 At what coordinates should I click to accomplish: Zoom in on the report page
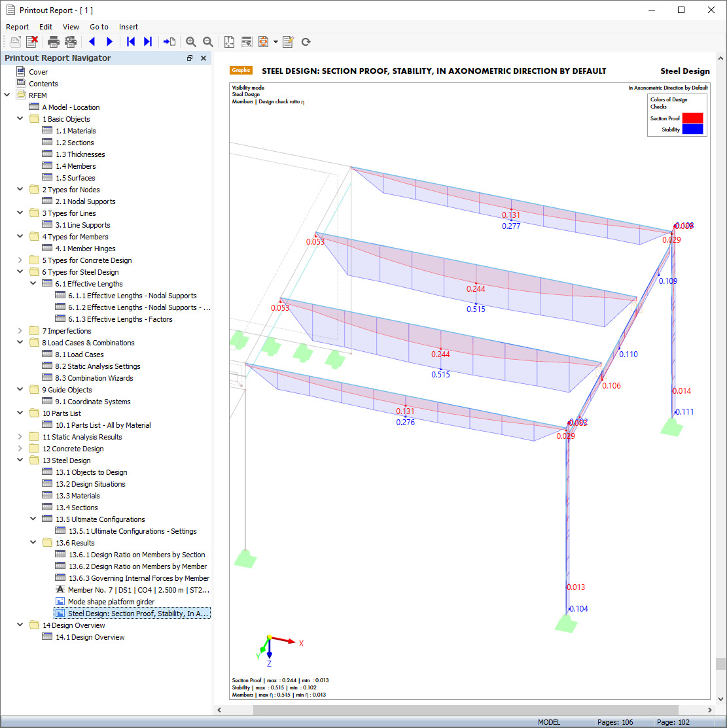(191, 42)
